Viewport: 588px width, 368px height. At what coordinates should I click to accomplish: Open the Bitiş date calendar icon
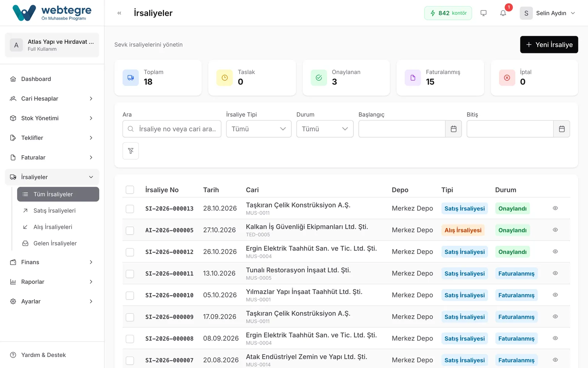562,129
